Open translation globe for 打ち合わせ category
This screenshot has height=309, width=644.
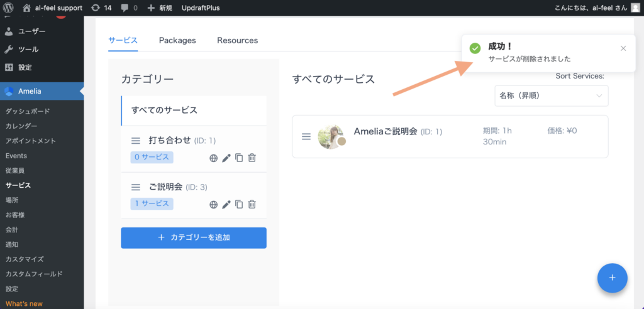[214, 158]
